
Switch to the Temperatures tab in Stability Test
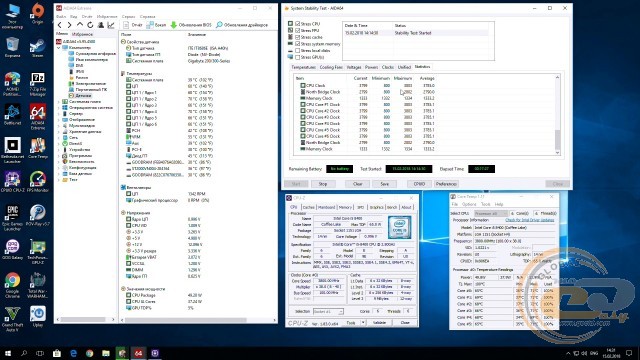tap(303, 67)
